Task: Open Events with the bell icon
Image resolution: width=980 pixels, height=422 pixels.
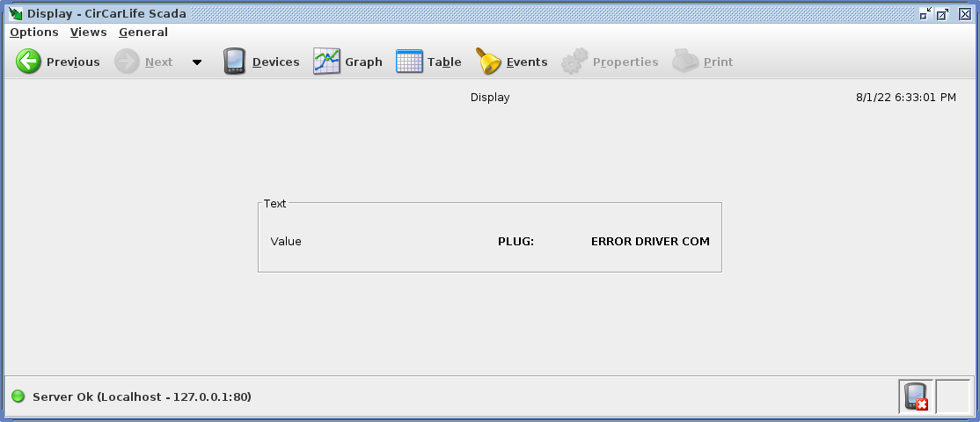Action: coord(488,62)
